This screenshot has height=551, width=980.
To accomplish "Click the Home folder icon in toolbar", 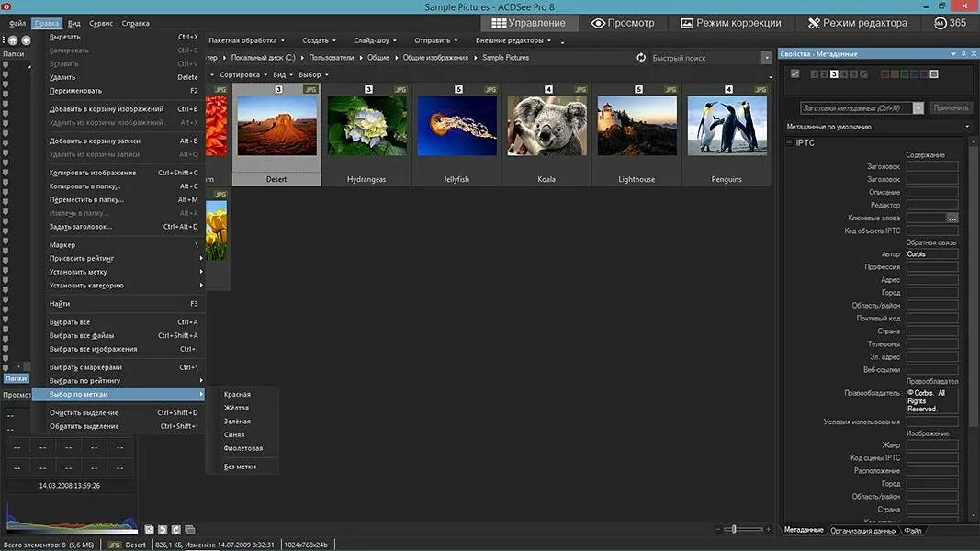I will click(x=13, y=40).
